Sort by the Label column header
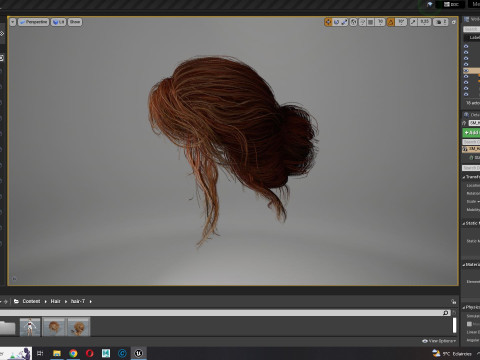 pyautogui.click(x=474, y=37)
